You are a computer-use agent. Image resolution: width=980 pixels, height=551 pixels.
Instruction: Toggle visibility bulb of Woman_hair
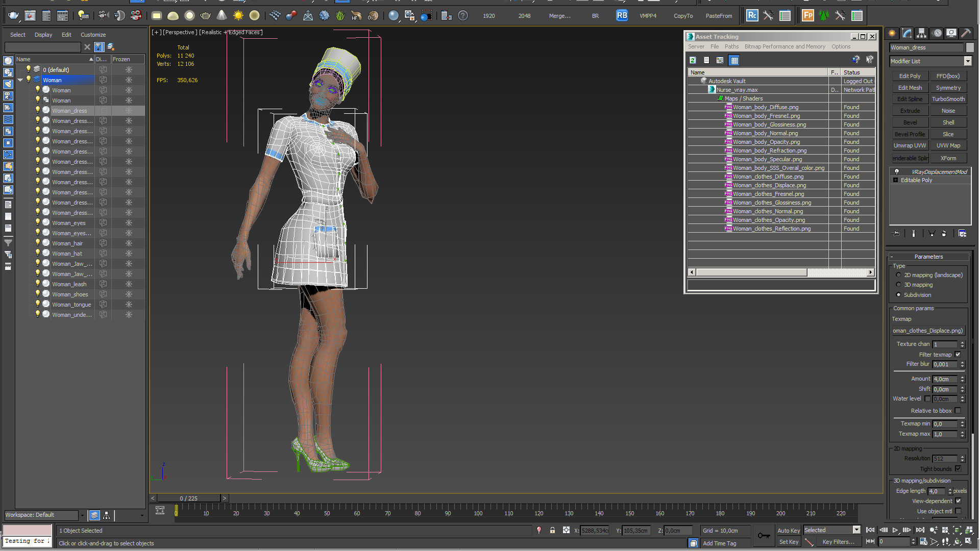37,243
